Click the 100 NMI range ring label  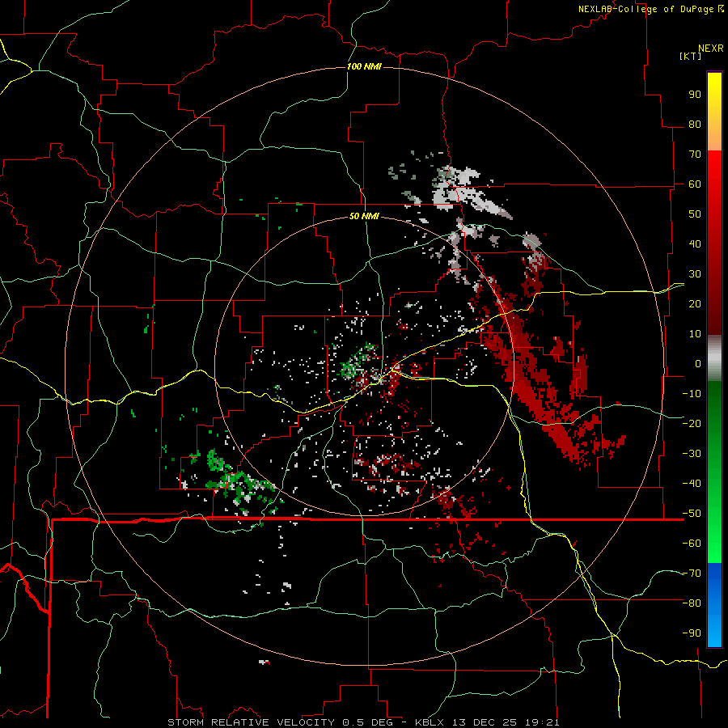coord(364,67)
